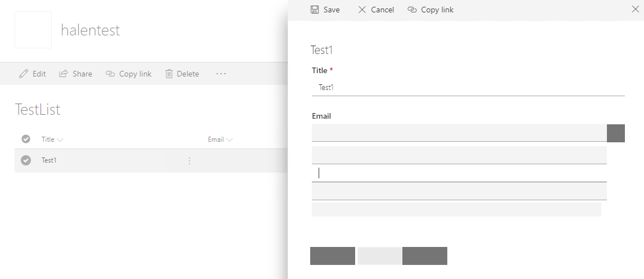Click the first Email input field
This screenshot has width=644, height=279.
(x=459, y=133)
